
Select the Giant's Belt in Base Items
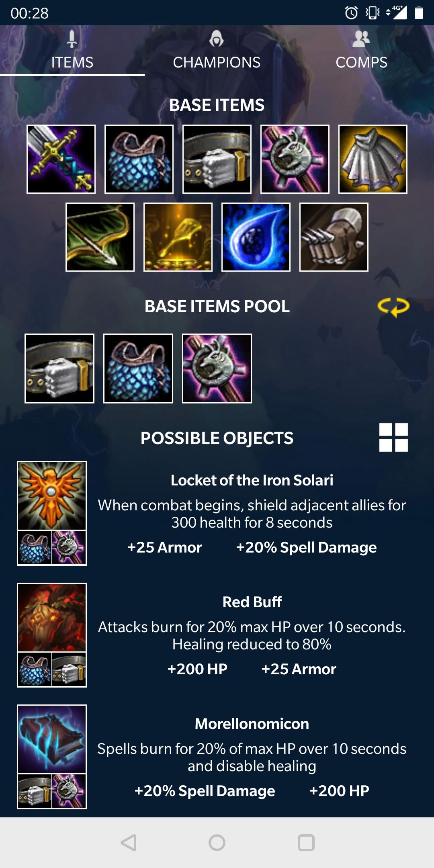click(x=217, y=159)
